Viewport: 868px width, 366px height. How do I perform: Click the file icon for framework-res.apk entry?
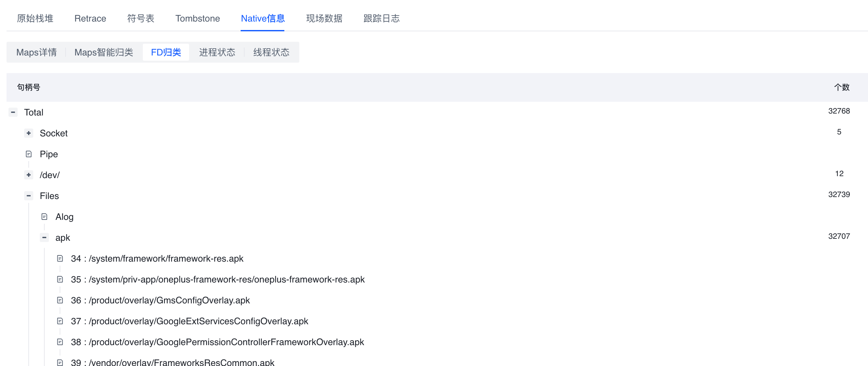(x=60, y=258)
